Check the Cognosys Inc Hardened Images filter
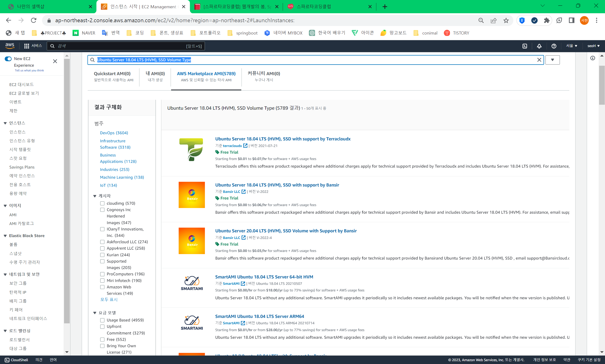This screenshot has height=364, width=605. click(x=102, y=210)
